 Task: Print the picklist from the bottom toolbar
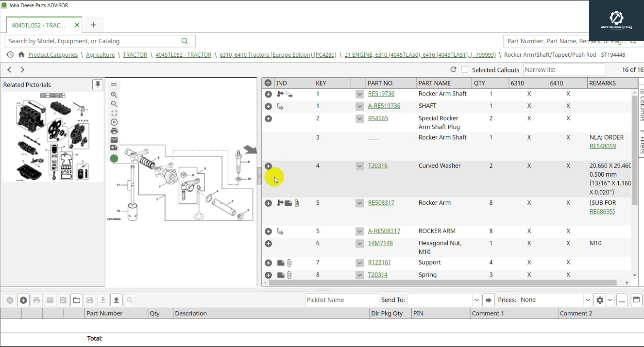(36, 300)
